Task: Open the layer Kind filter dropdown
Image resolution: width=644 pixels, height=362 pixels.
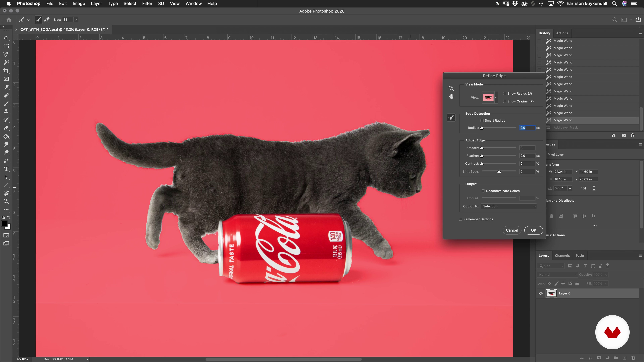Action: [551, 266]
